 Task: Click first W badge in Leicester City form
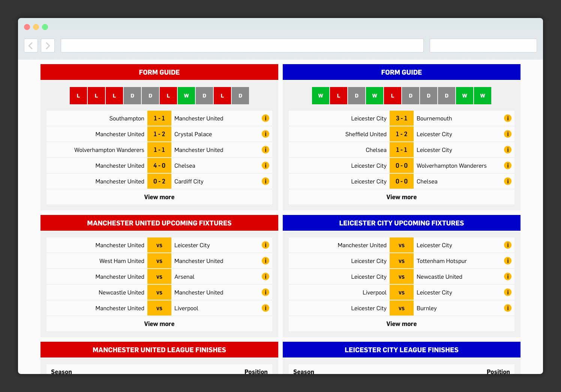321,96
